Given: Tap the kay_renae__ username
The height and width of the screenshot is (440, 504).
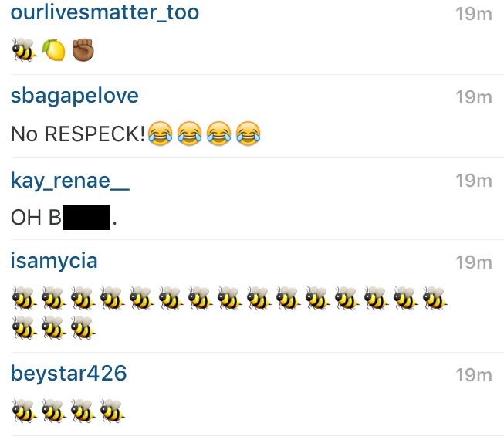Looking at the screenshot, I should pyautogui.click(x=70, y=181).
